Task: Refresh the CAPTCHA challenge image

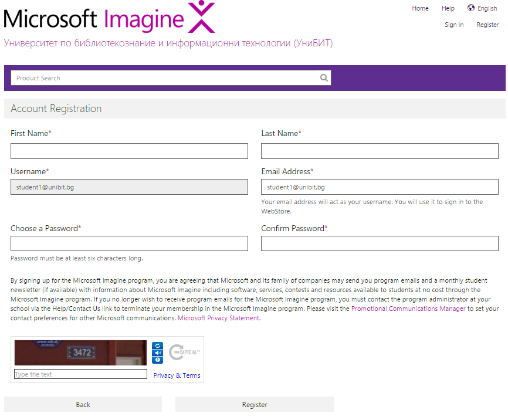Action: click(x=157, y=346)
